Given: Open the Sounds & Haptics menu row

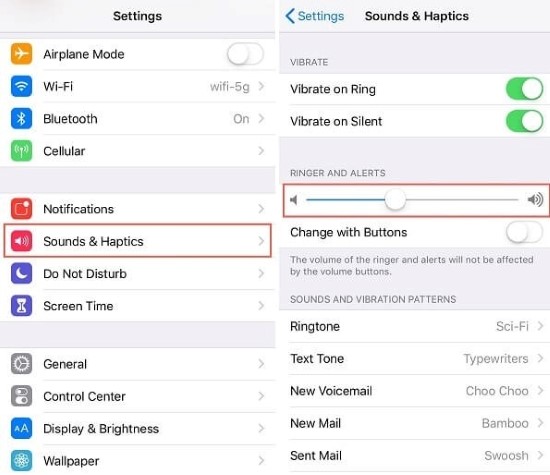Looking at the screenshot, I should 138,241.
